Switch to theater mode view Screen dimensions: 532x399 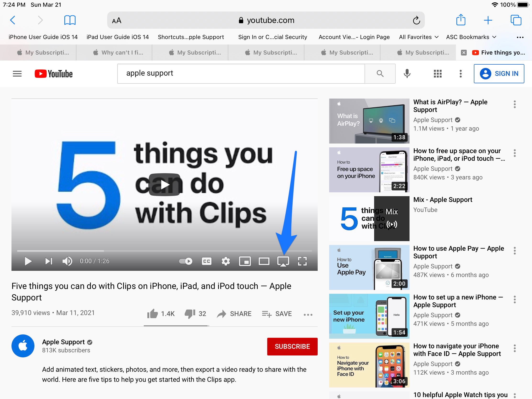pos(264,261)
